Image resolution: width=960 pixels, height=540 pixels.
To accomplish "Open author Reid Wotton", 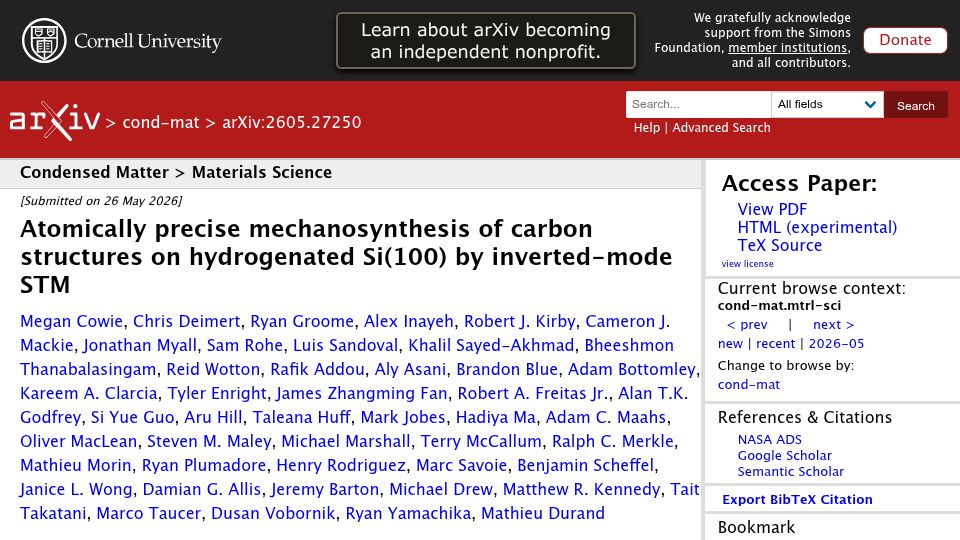I will (x=213, y=369).
